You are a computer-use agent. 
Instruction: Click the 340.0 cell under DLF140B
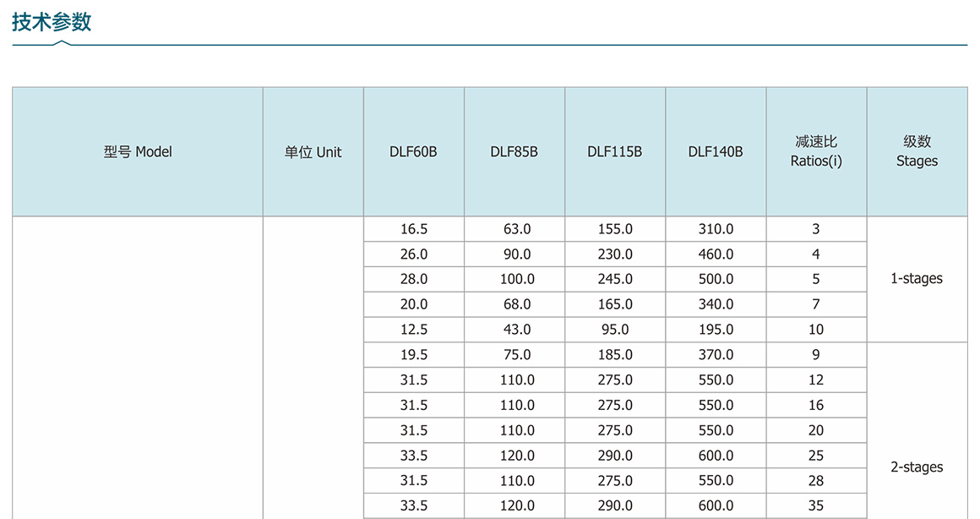point(716,304)
